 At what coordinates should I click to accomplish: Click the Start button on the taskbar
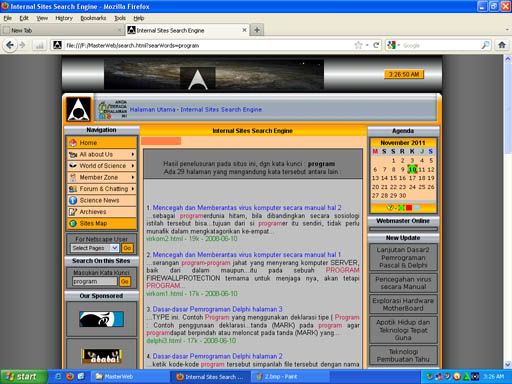24,377
